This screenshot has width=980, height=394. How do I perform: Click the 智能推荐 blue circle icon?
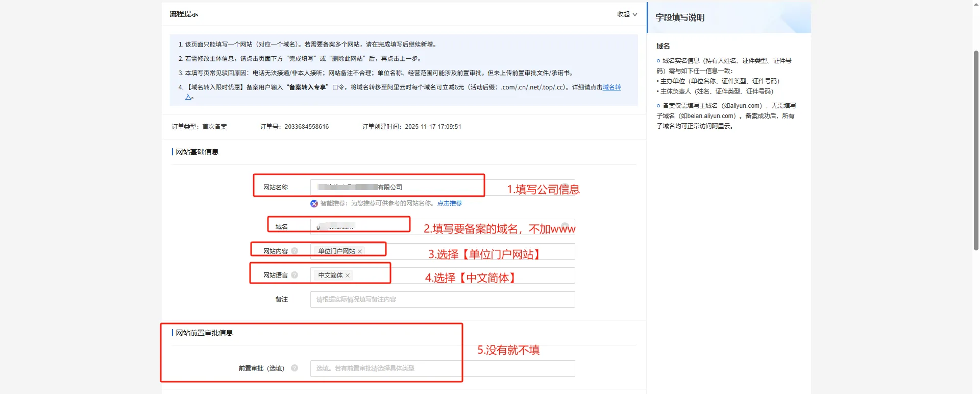coord(314,203)
